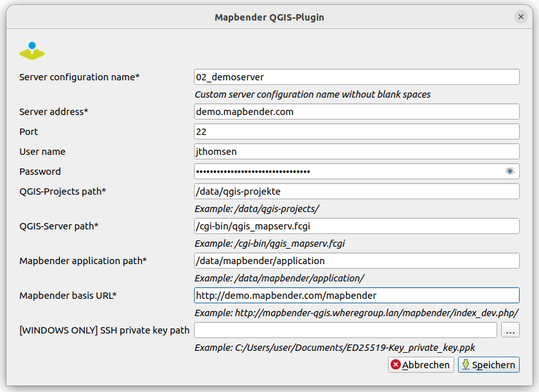Focus the Mapbender application path field
The image size is (539, 392).
357,260
